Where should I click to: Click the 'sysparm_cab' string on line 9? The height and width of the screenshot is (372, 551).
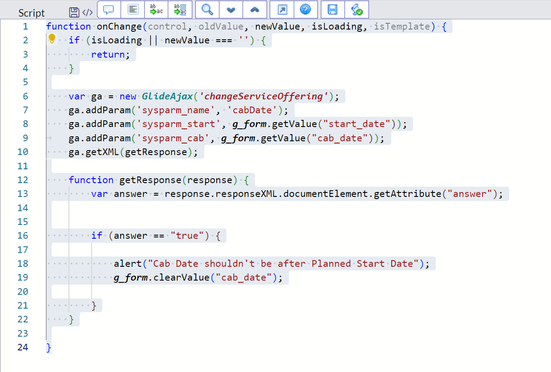[173, 138]
